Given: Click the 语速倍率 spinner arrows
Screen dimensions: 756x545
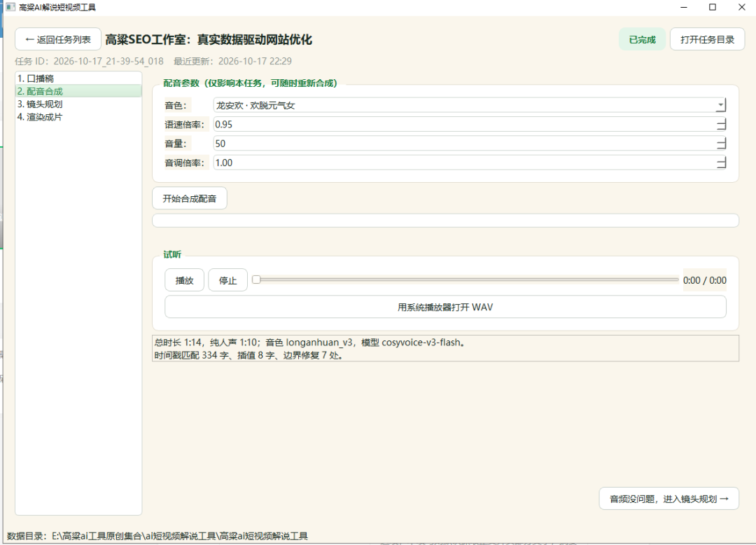Looking at the screenshot, I should (x=721, y=125).
